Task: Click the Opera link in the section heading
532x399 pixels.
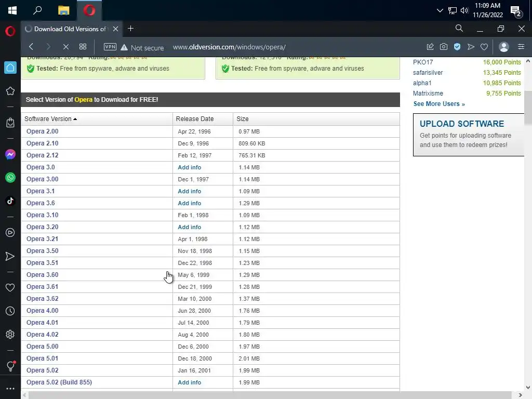Action: click(x=84, y=99)
